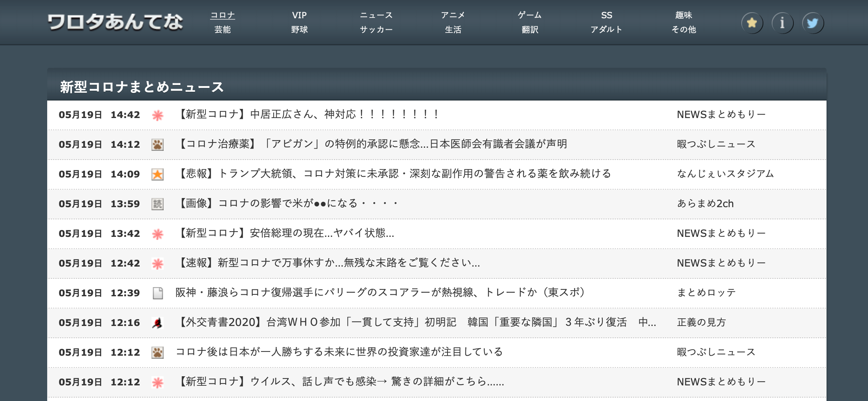Click the 05月19日 14:09 timestamp
This screenshot has height=401, width=868.
[x=99, y=174]
